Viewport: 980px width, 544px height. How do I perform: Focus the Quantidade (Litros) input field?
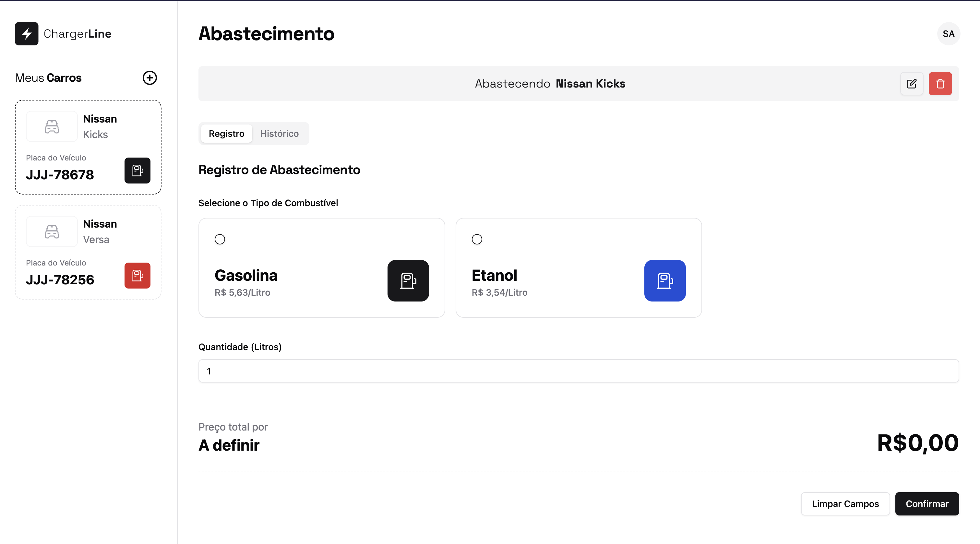(578, 371)
